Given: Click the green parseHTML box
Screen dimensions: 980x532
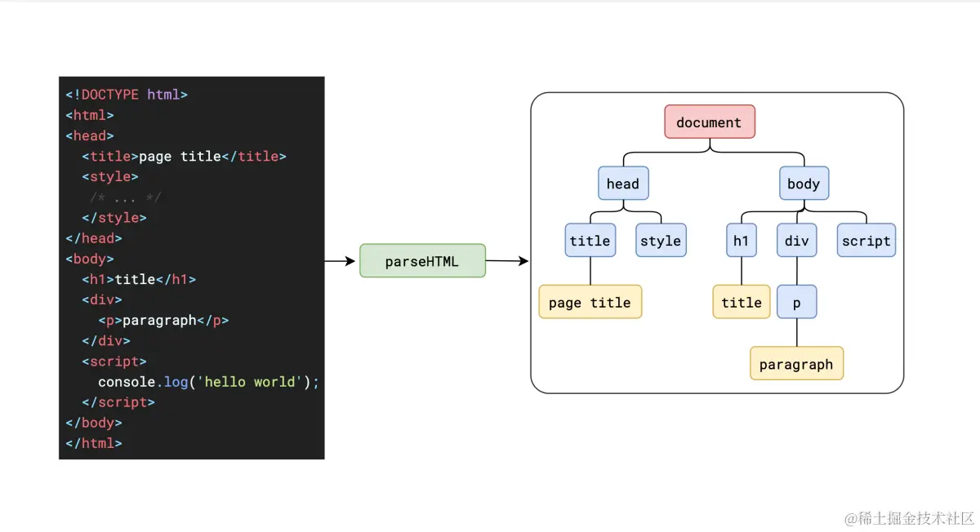Looking at the screenshot, I should tap(422, 261).
